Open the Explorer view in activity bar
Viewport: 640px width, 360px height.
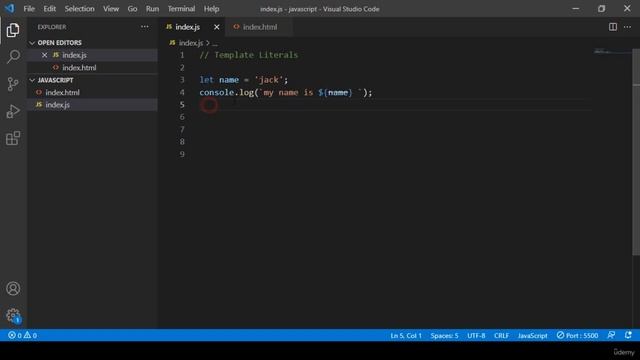pyautogui.click(x=13, y=30)
